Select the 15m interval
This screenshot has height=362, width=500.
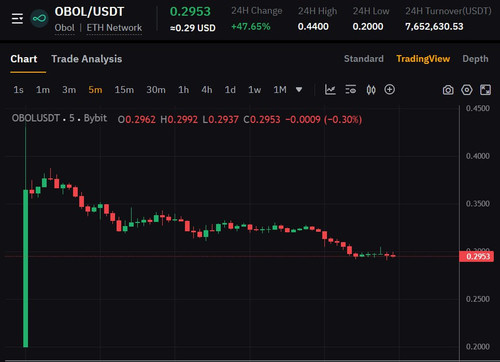point(124,90)
